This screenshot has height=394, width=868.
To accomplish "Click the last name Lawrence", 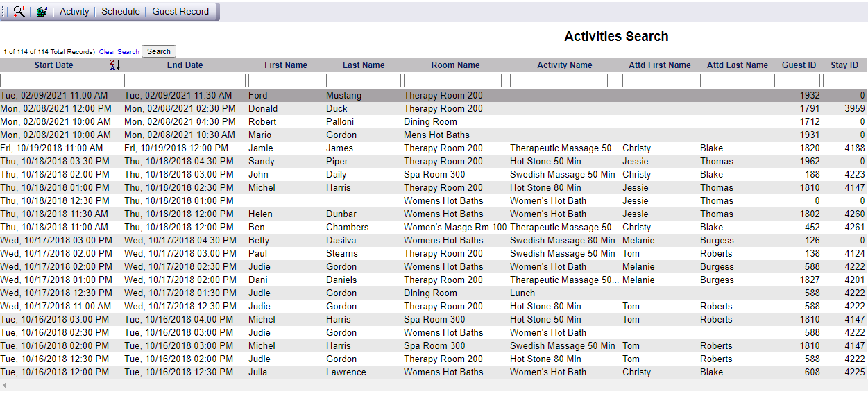I will tap(346, 372).
